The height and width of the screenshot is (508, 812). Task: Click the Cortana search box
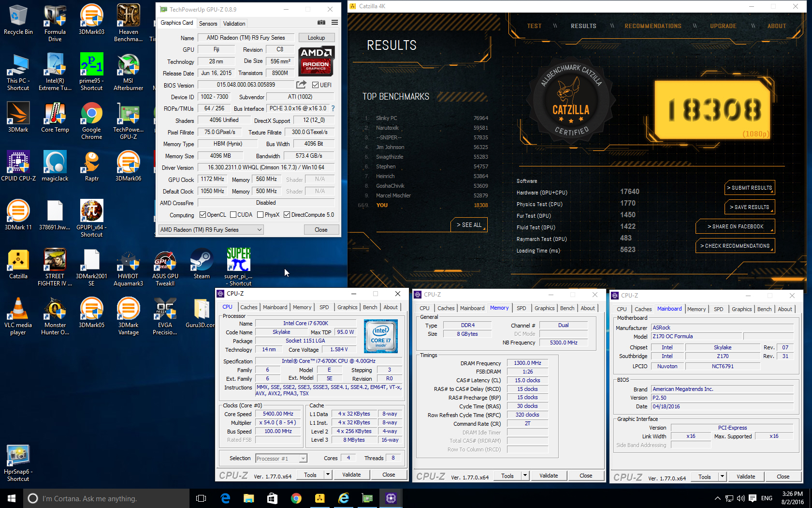106,498
